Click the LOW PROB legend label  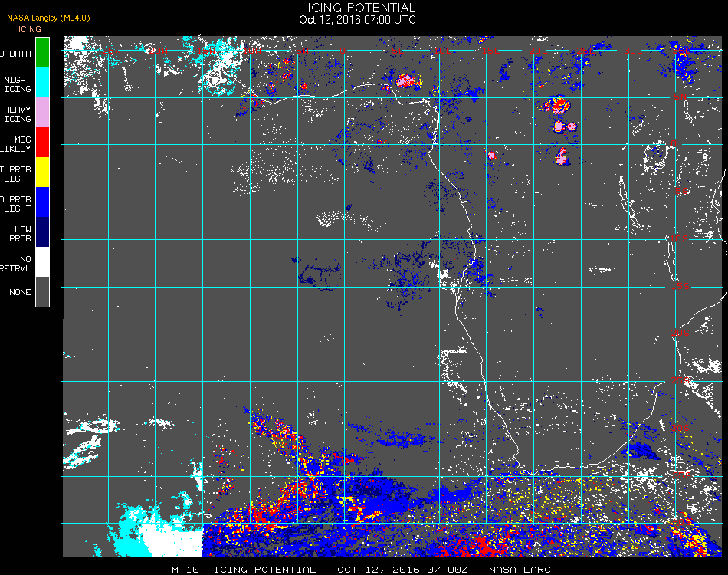pyautogui.click(x=21, y=234)
